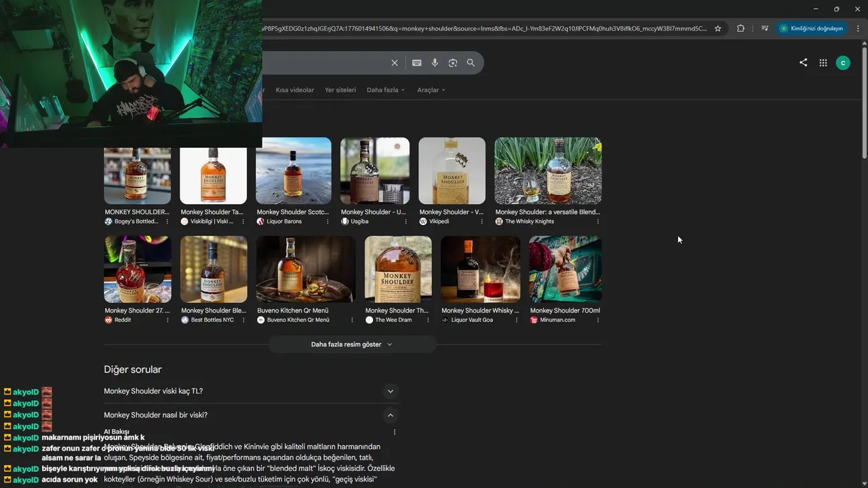Click the magnifier search icon

pyautogui.click(x=471, y=63)
